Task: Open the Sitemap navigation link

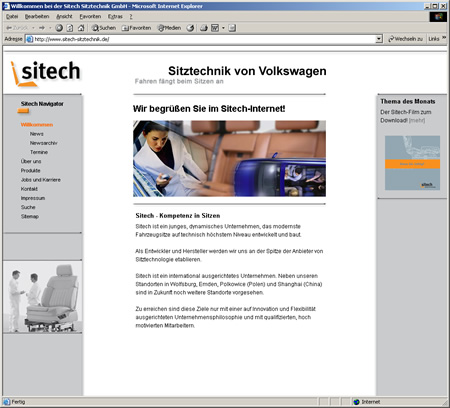Action: pos(30,216)
